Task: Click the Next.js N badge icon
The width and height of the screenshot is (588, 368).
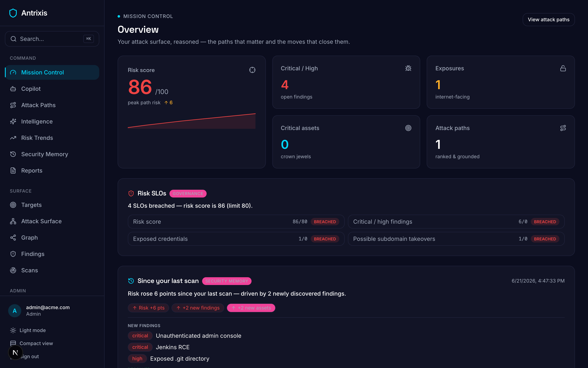Action: (x=15, y=352)
